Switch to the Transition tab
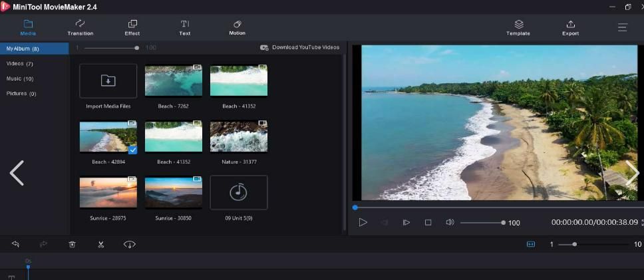Screen dimensions: 644x280 (x=80, y=27)
